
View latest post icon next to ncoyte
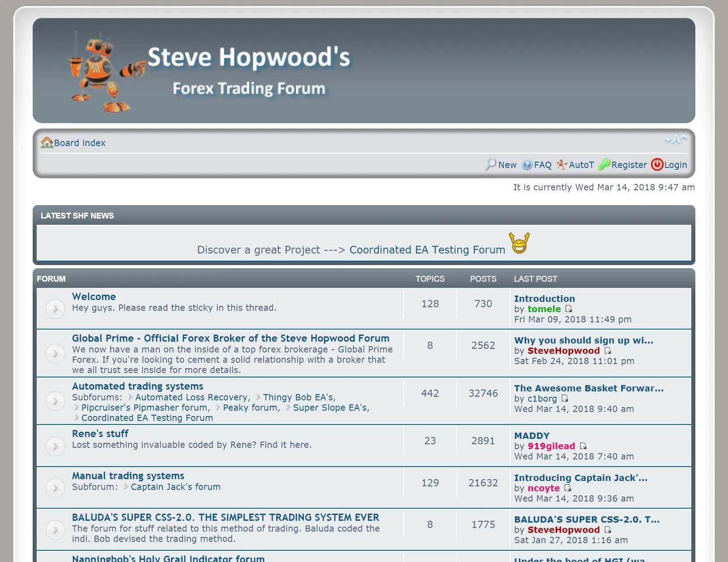click(568, 488)
